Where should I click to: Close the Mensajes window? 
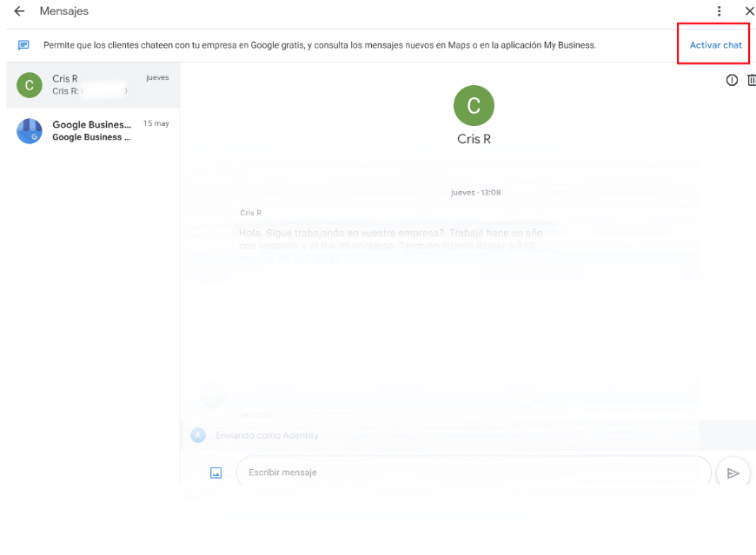click(750, 10)
